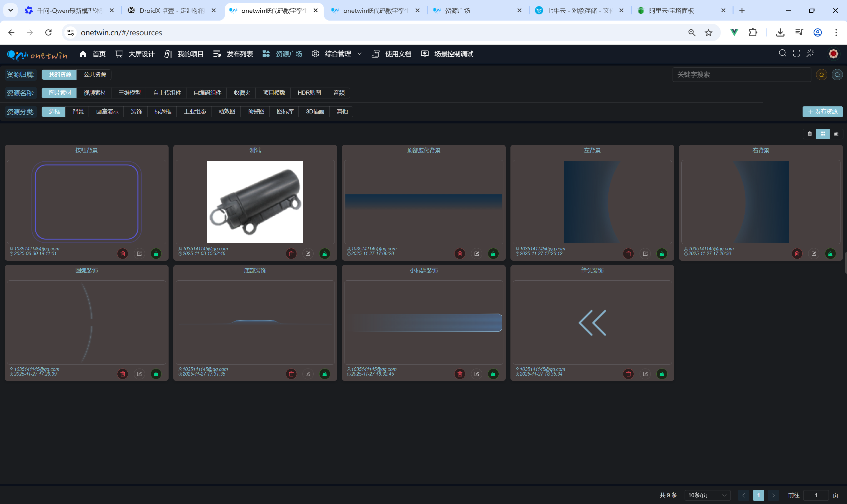Select 三维模型 resource type filter
This screenshot has width=847, height=504.
(x=129, y=93)
